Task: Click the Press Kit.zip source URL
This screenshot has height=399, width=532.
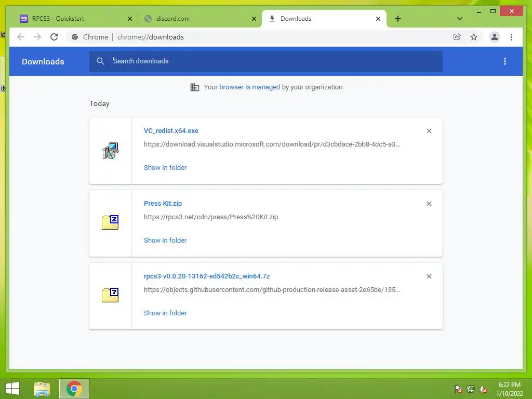Action: [211, 217]
